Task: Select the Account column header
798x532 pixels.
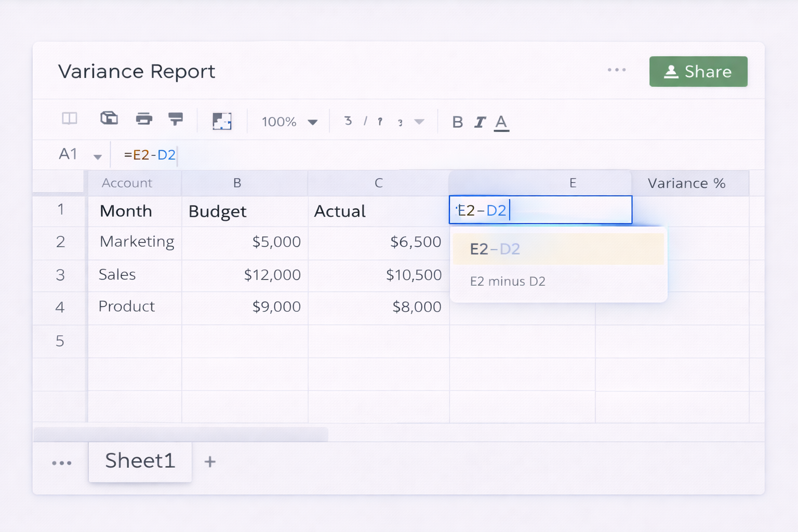Action: click(x=135, y=183)
